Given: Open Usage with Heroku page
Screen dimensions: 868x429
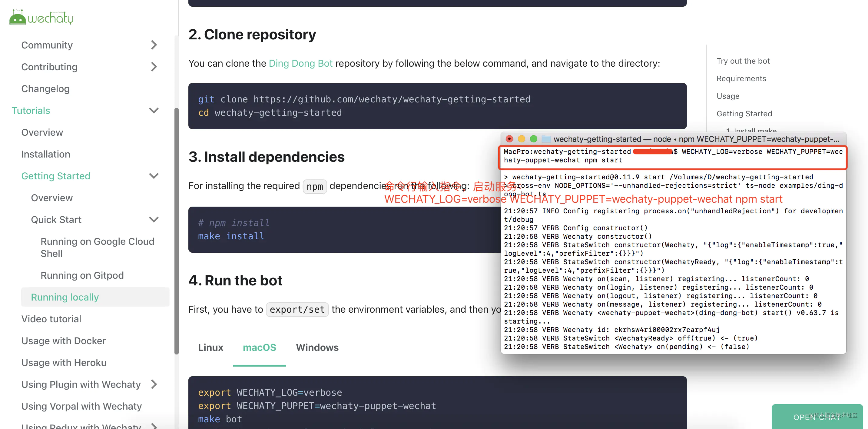Looking at the screenshot, I should coord(64,363).
